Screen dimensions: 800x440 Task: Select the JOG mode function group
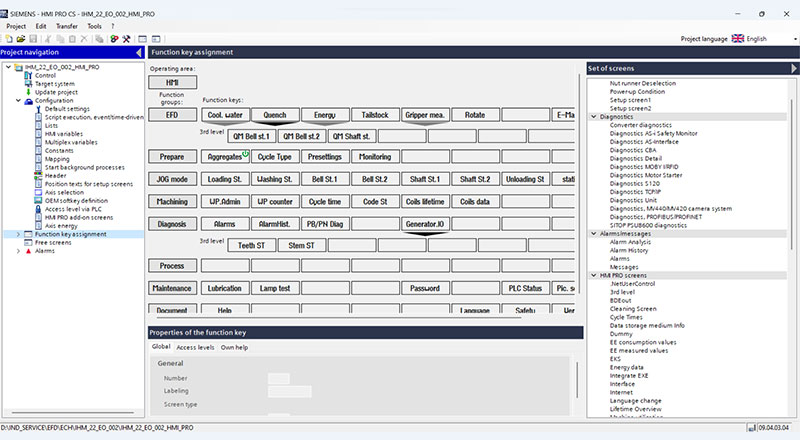pyautogui.click(x=172, y=179)
